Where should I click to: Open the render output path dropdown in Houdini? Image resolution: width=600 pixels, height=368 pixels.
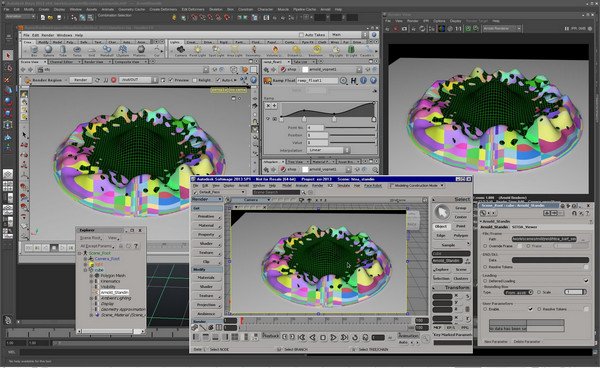click(138, 80)
